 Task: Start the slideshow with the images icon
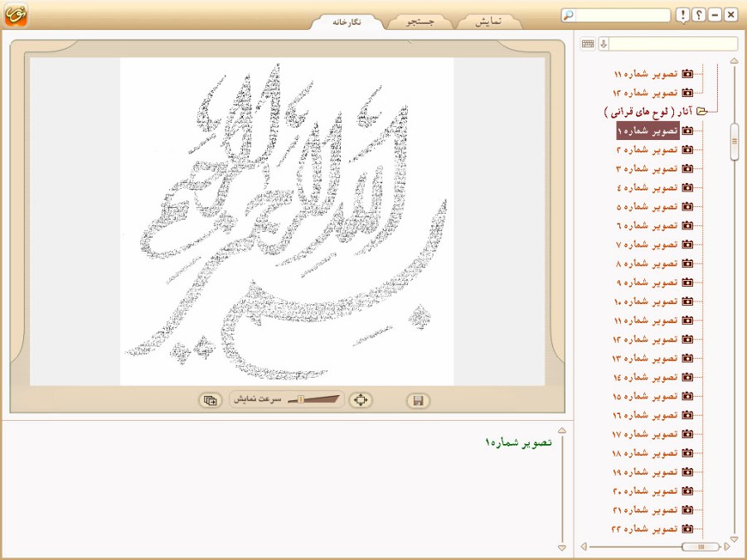click(210, 400)
